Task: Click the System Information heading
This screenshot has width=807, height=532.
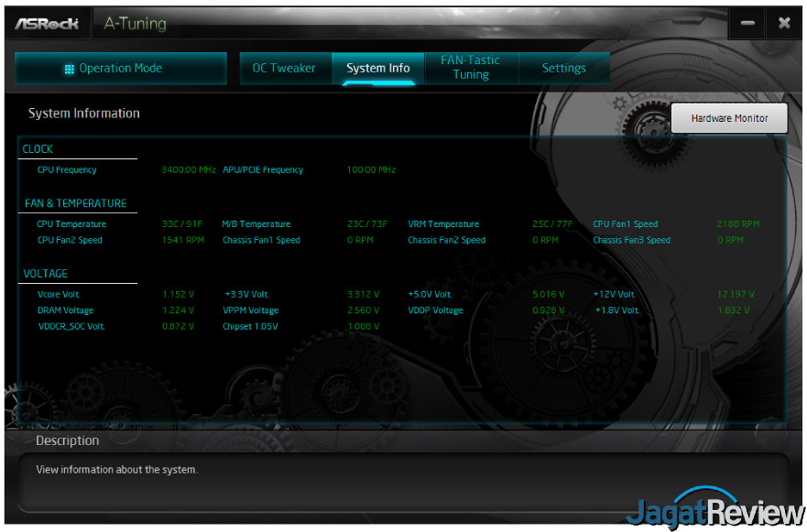Action: [x=84, y=113]
